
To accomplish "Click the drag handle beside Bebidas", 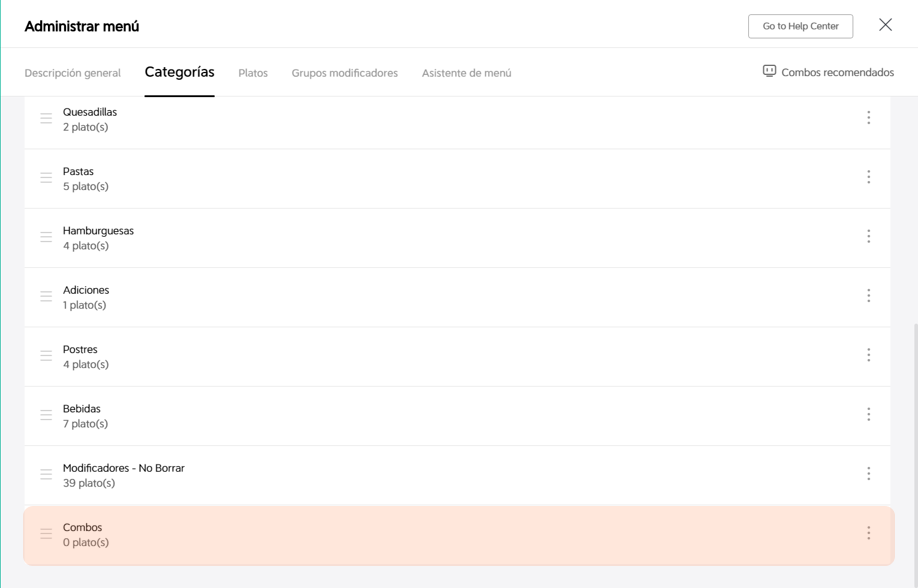I will (46, 415).
